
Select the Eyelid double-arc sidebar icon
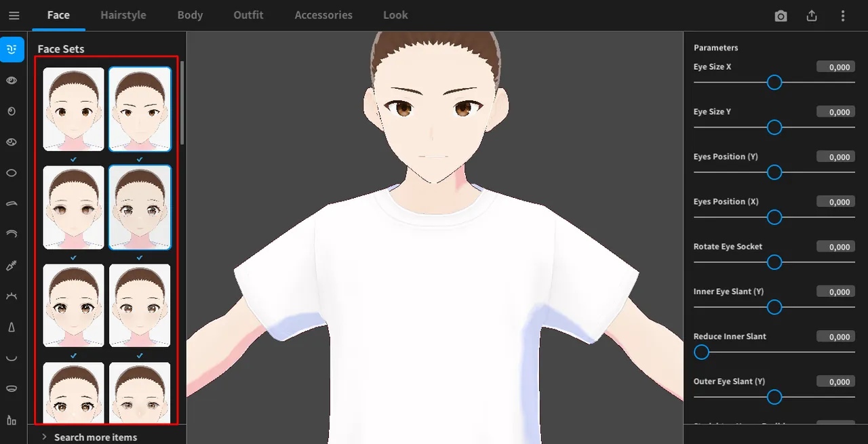[12, 234]
